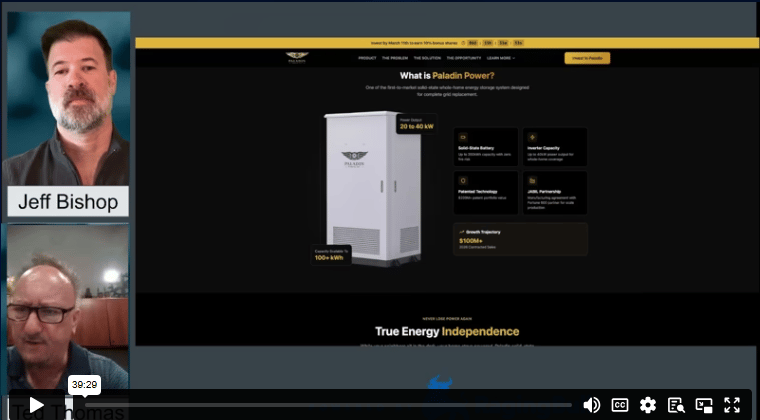Click the Patented Technology card
The image size is (760, 420).
pos(486,192)
